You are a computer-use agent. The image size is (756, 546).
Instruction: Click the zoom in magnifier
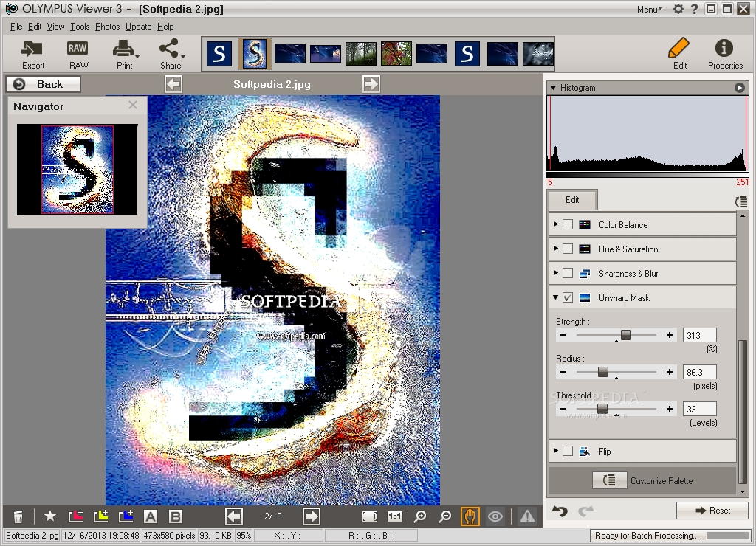click(420, 516)
